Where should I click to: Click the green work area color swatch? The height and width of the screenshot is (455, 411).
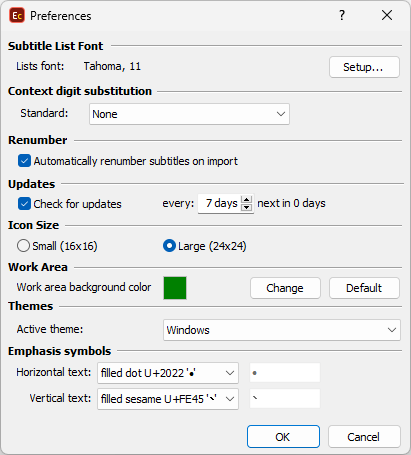(175, 288)
